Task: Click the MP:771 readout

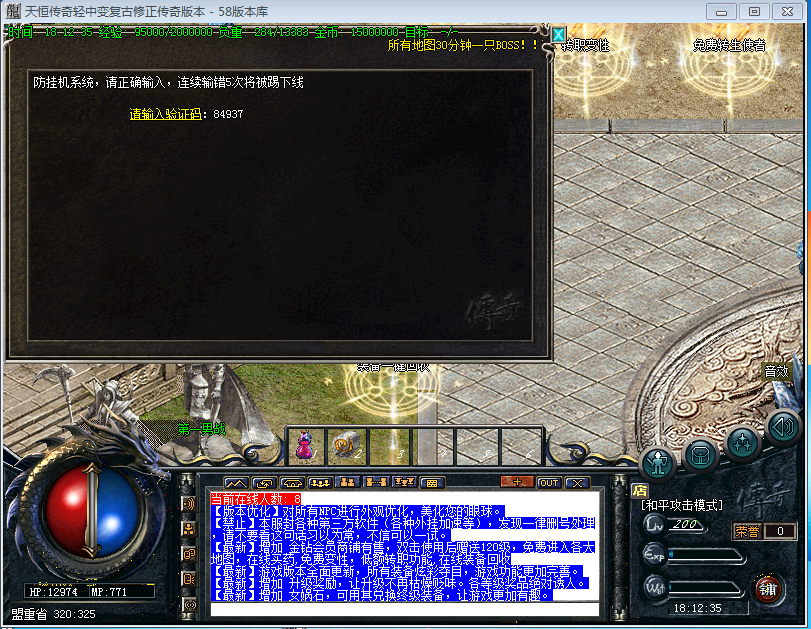Action: tap(109, 592)
